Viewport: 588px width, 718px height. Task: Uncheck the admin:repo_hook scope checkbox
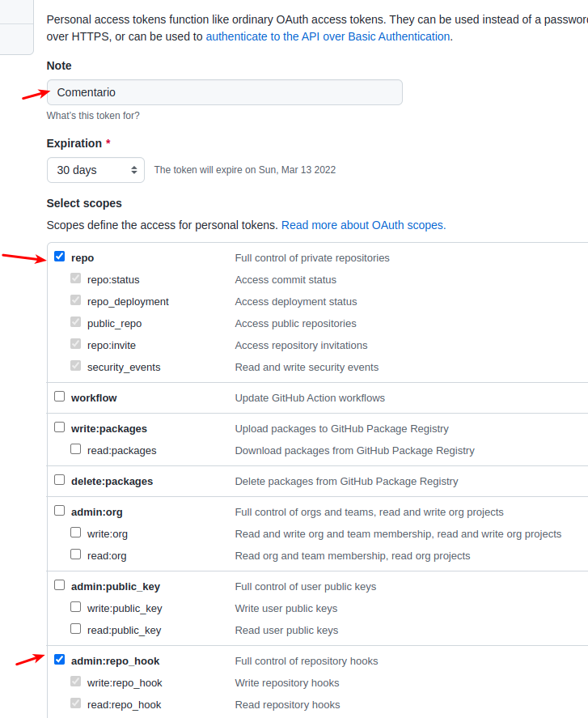coord(60,660)
